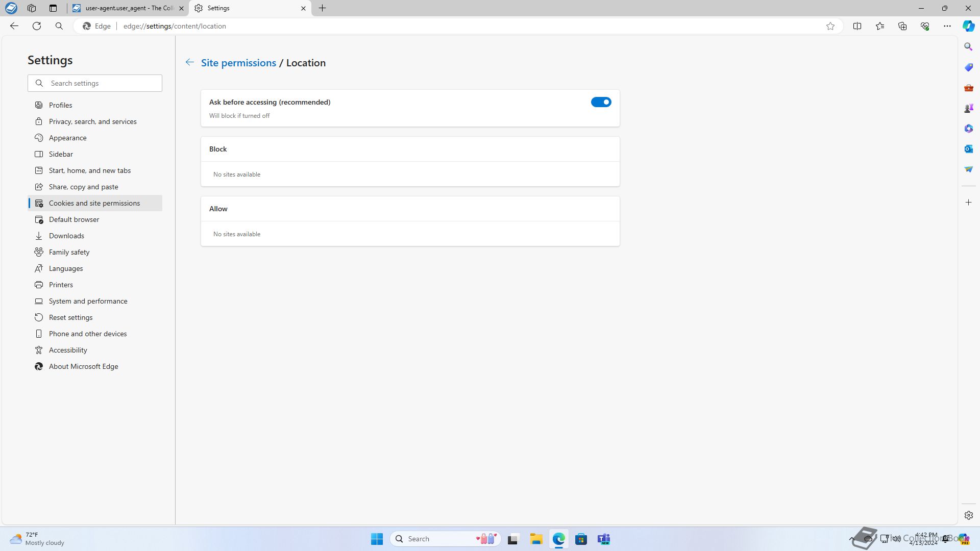The width and height of the screenshot is (980, 551).
Task: Click the Search settings input field
Action: tap(102, 83)
